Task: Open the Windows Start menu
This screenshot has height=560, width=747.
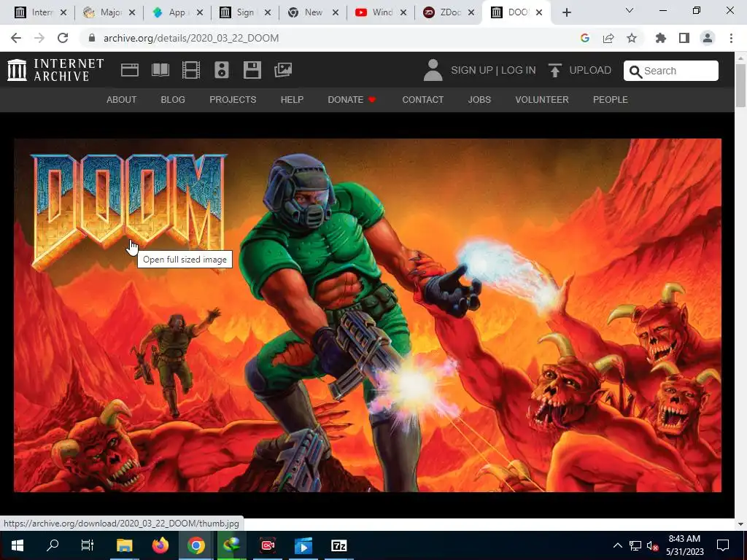Action: 18,545
